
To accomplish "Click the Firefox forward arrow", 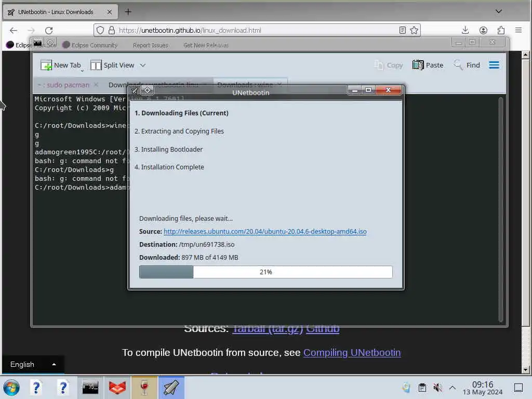I will (x=31, y=31).
